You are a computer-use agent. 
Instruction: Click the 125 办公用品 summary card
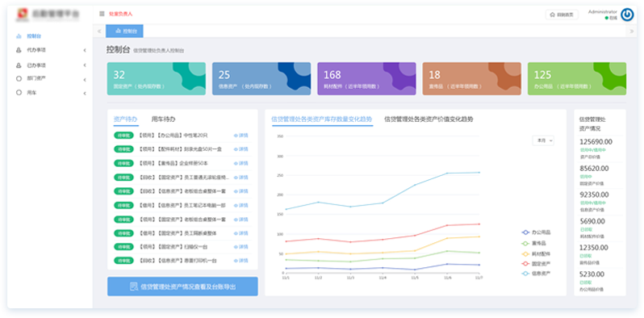577,79
